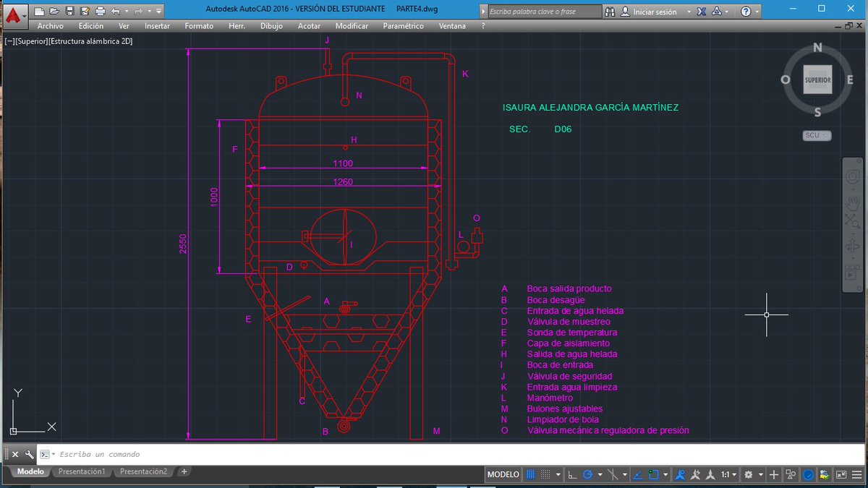Open the Full Navigation Wheel
Image resolution: width=868 pixels, height=488 pixels.
[x=852, y=176]
